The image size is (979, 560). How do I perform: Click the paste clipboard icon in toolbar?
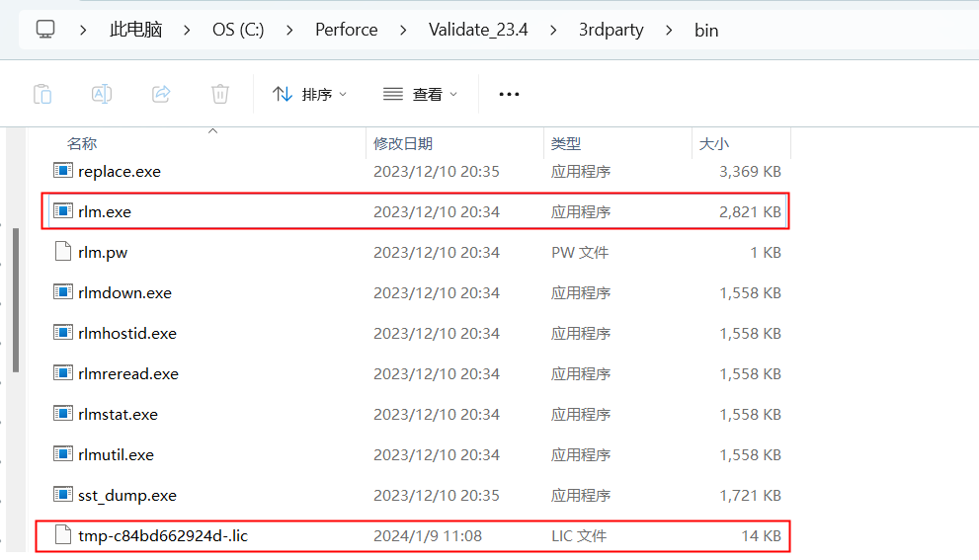pos(42,94)
